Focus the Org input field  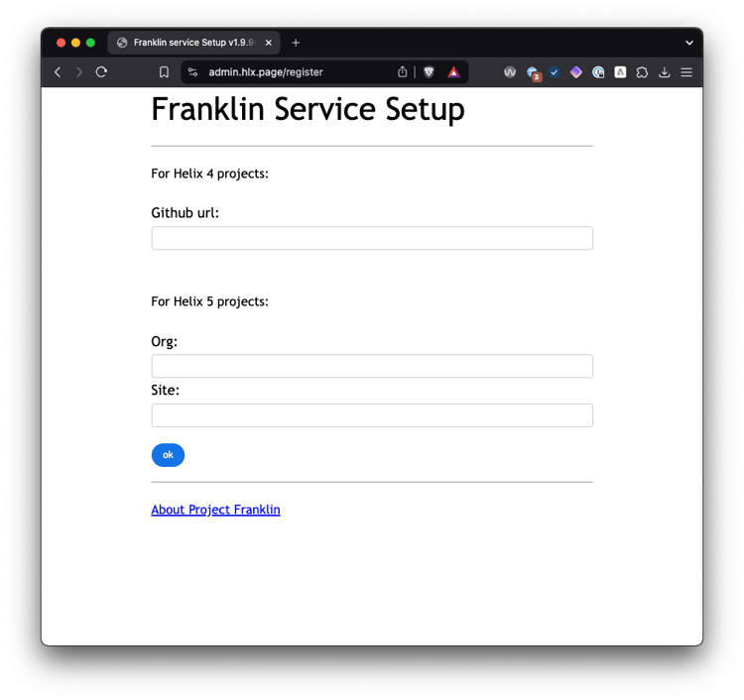pos(372,366)
